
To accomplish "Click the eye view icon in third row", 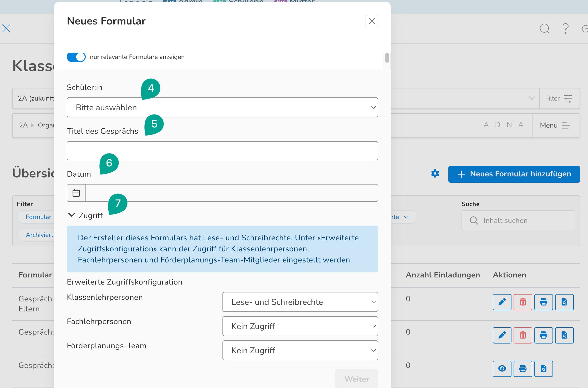I will point(502,369).
